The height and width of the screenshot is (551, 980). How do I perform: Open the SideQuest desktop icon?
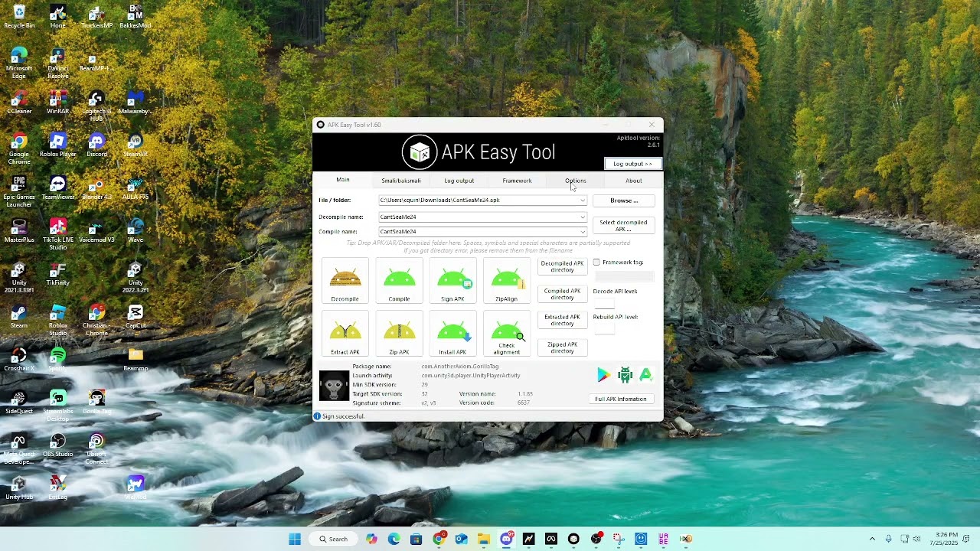click(x=19, y=402)
